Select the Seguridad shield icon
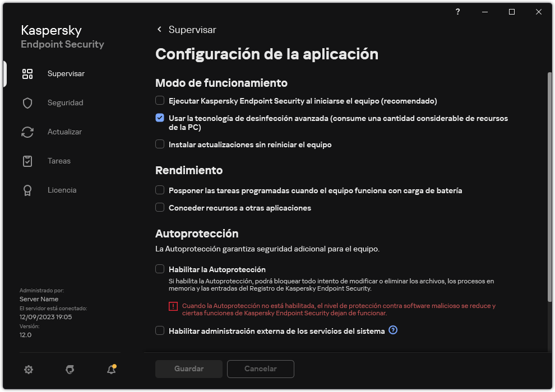The image size is (555, 392). tap(27, 102)
